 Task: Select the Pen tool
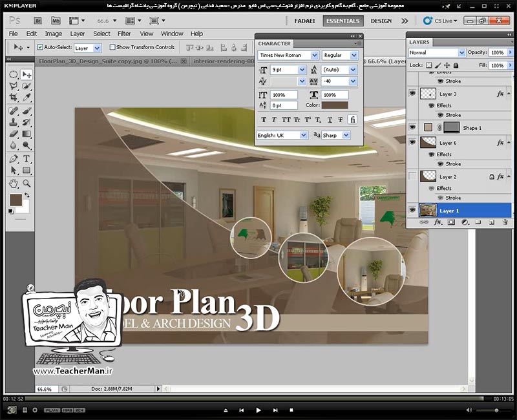click(x=13, y=158)
